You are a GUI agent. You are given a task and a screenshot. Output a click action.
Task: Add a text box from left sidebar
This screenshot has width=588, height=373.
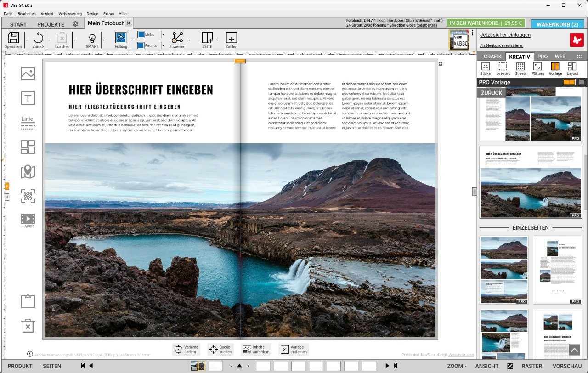point(28,98)
